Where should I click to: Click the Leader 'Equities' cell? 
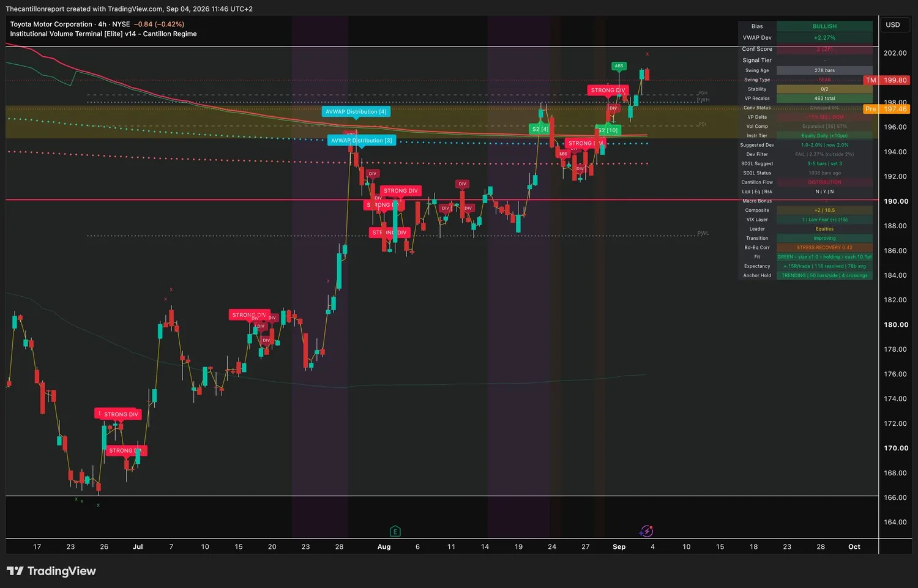click(x=824, y=229)
